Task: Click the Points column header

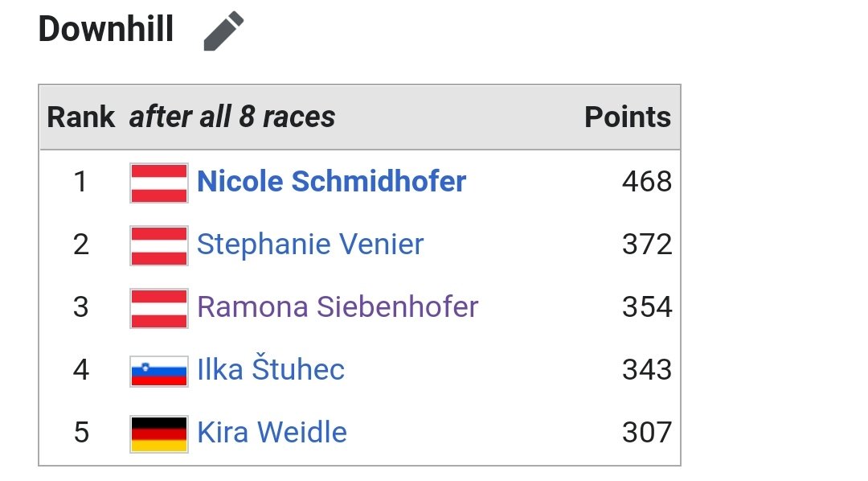Action: (x=628, y=117)
